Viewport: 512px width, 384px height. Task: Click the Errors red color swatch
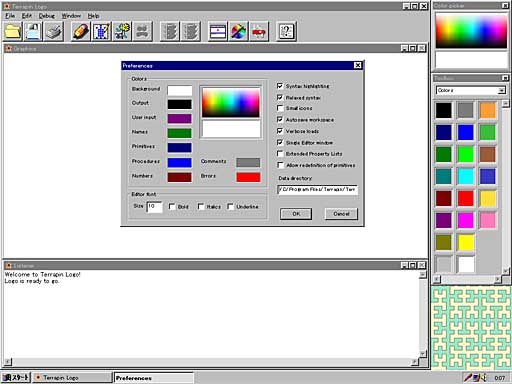tap(248, 177)
